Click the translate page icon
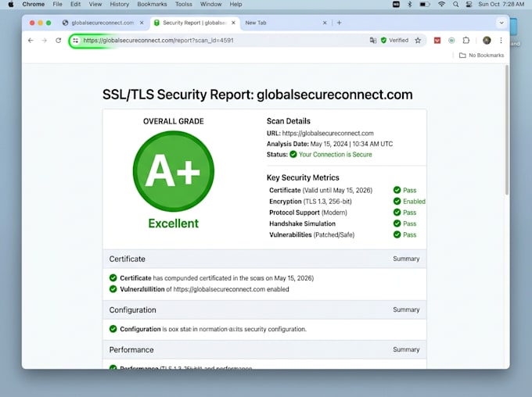 373,41
